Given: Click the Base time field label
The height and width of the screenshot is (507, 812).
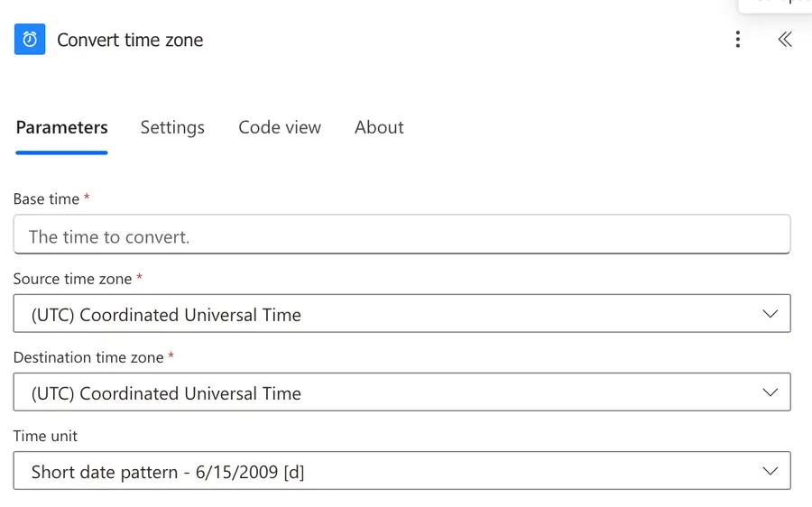Looking at the screenshot, I should tap(46, 199).
